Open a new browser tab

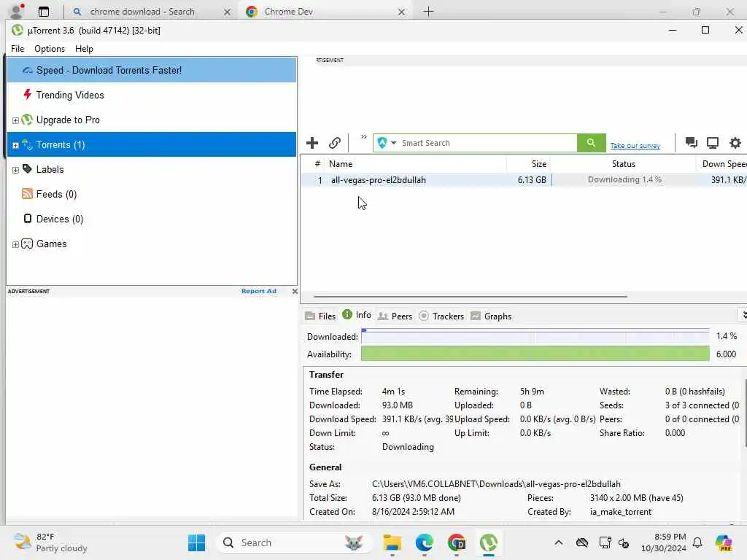428,12
